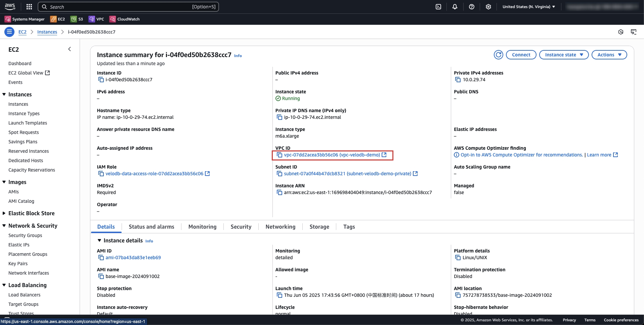Copy the private IP DNS name
Image resolution: width=644 pixels, height=325 pixels.
pyautogui.click(x=279, y=117)
